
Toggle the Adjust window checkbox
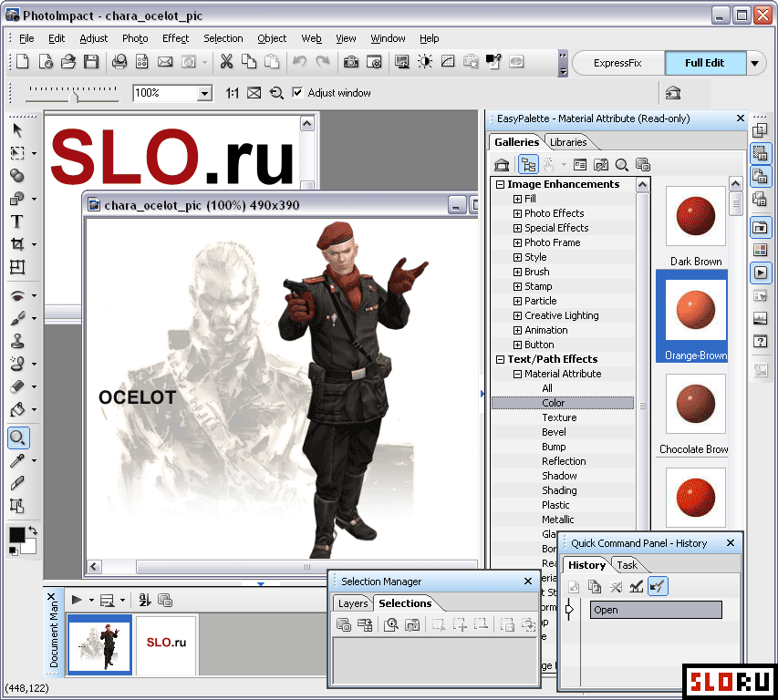point(297,93)
